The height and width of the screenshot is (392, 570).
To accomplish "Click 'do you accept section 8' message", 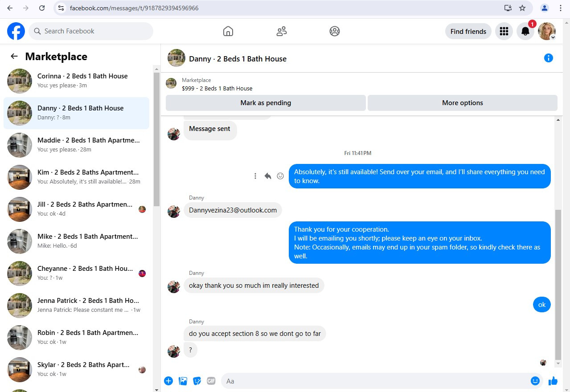I will tap(254, 333).
